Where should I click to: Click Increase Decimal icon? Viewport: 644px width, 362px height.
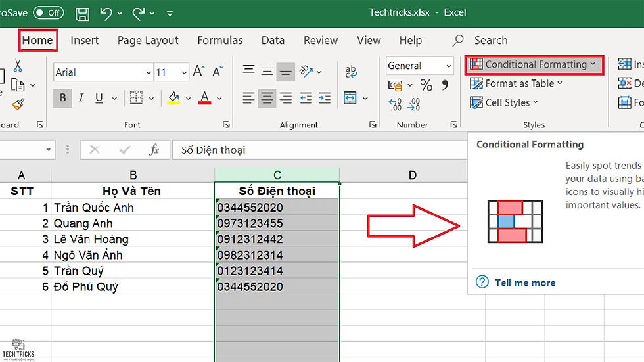395,104
